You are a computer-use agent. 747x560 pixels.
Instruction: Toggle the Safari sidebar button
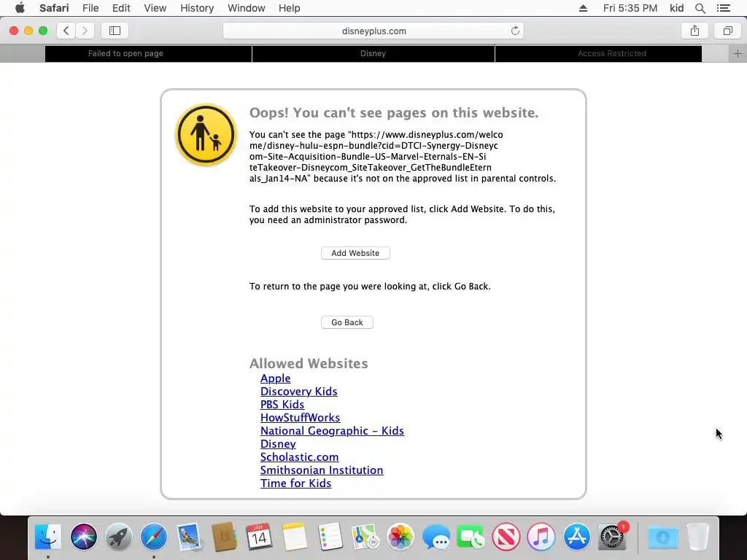point(115,31)
